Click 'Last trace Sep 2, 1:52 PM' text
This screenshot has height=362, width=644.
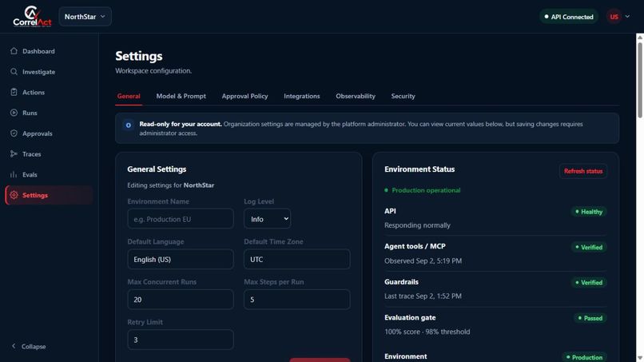pyautogui.click(x=423, y=296)
